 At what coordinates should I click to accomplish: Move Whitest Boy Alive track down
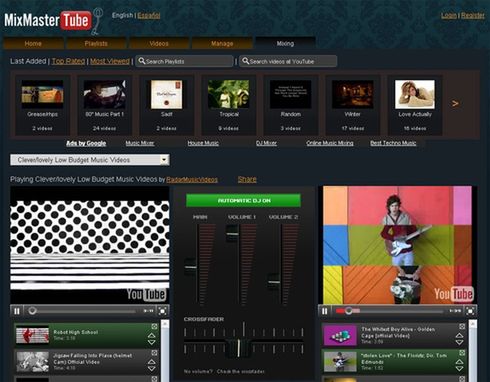pos(459,342)
